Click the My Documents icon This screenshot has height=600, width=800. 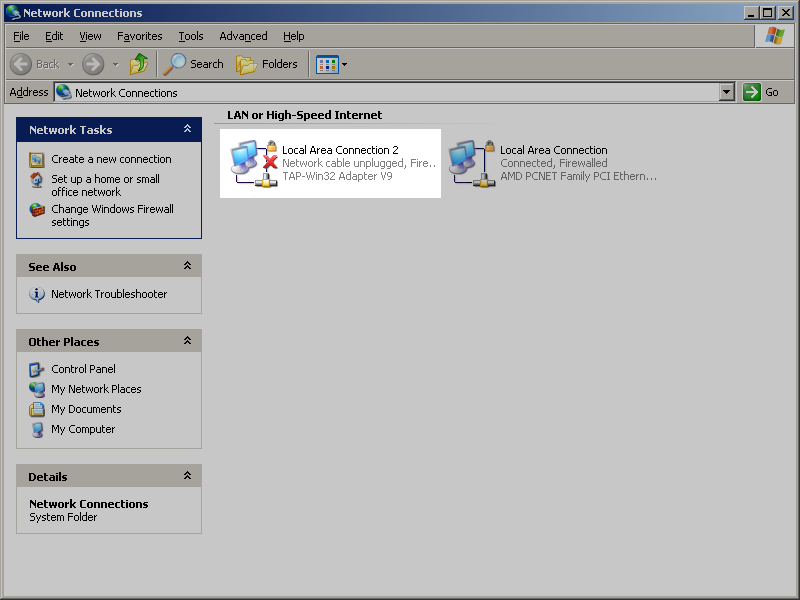click(37, 409)
